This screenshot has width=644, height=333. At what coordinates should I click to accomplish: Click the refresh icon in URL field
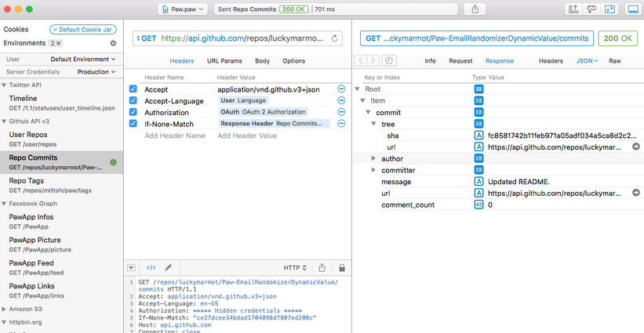335,38
